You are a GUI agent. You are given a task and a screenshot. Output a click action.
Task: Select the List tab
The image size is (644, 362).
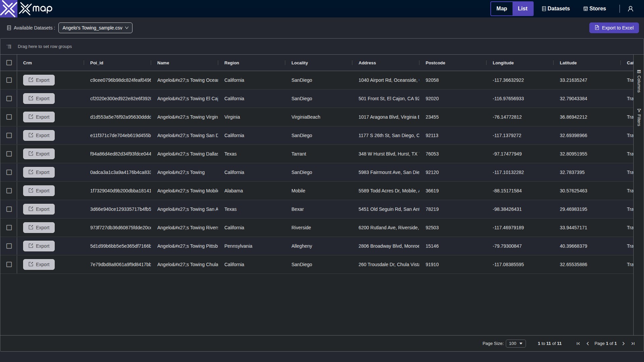coord(523,8)
